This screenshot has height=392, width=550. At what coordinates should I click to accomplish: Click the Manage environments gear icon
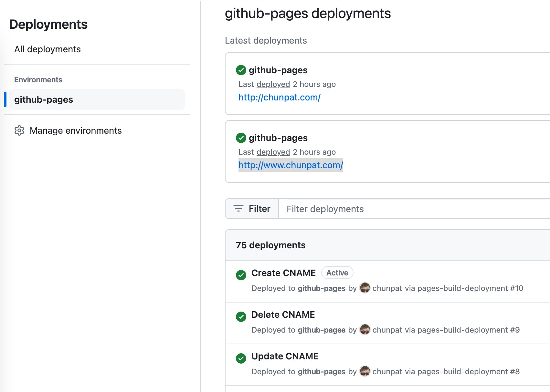tap(20, 130)
